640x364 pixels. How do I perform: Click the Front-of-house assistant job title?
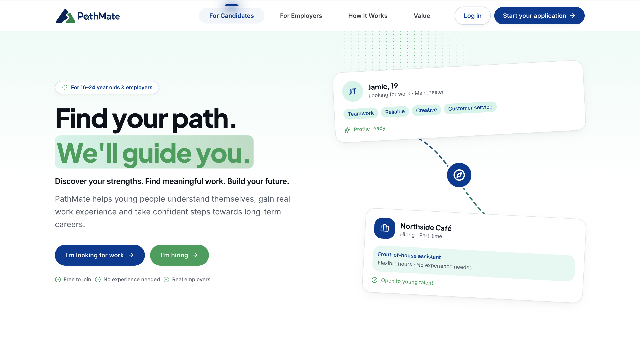point(409,256)
